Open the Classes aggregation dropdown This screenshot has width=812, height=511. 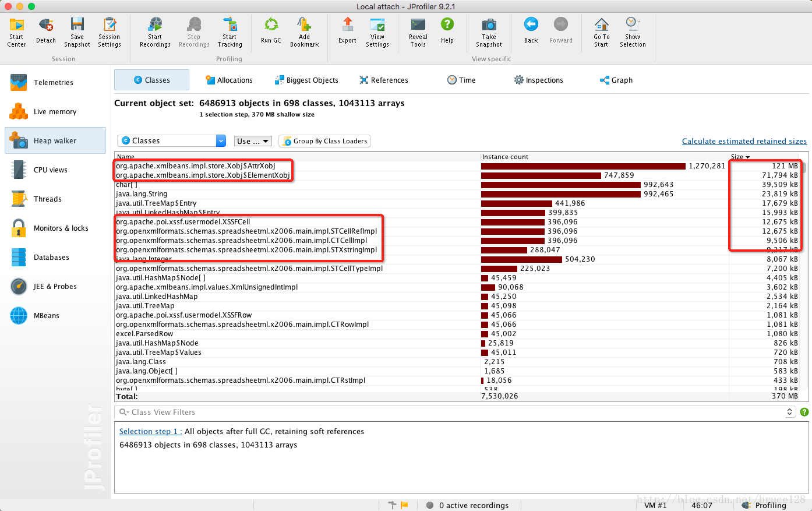point(172,141)
